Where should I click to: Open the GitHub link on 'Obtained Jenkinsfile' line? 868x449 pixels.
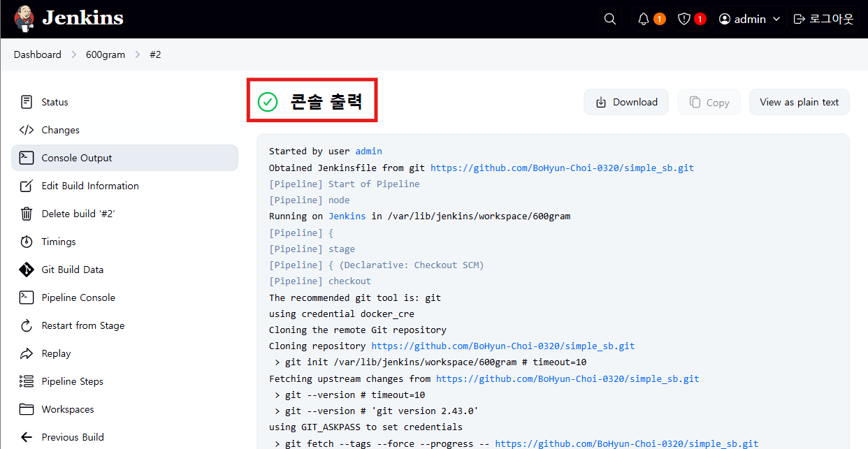[x=562, y=168]
